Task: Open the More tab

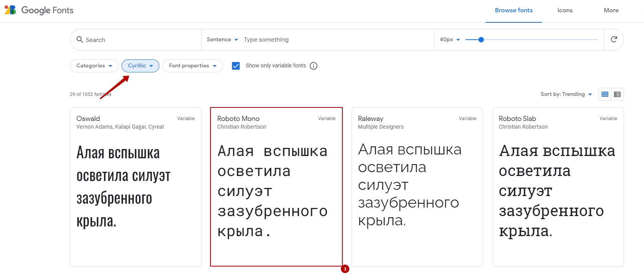Action: [x=611, y=10]
